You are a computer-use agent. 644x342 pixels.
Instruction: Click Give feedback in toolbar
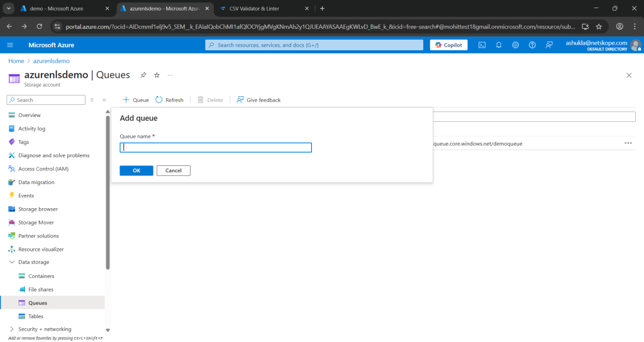click(x=258, y=100)
